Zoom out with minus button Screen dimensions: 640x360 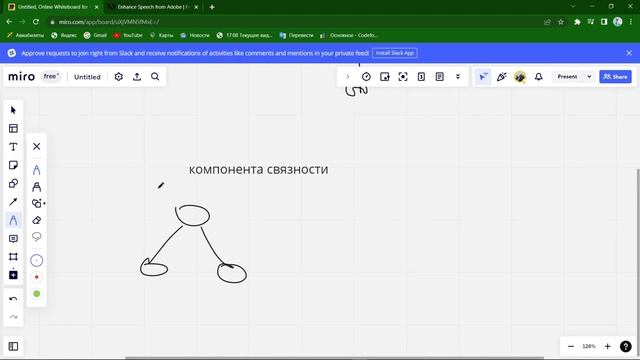[571, 347]
